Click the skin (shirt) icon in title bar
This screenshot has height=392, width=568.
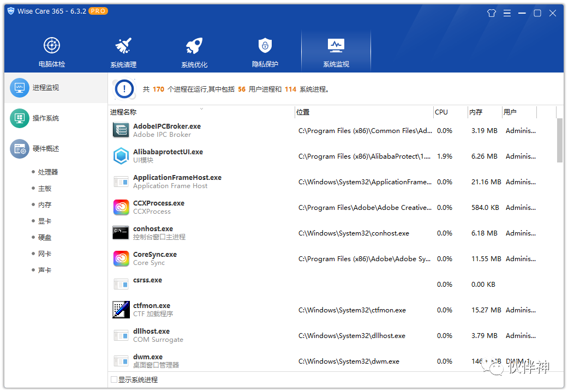point(491,13)
